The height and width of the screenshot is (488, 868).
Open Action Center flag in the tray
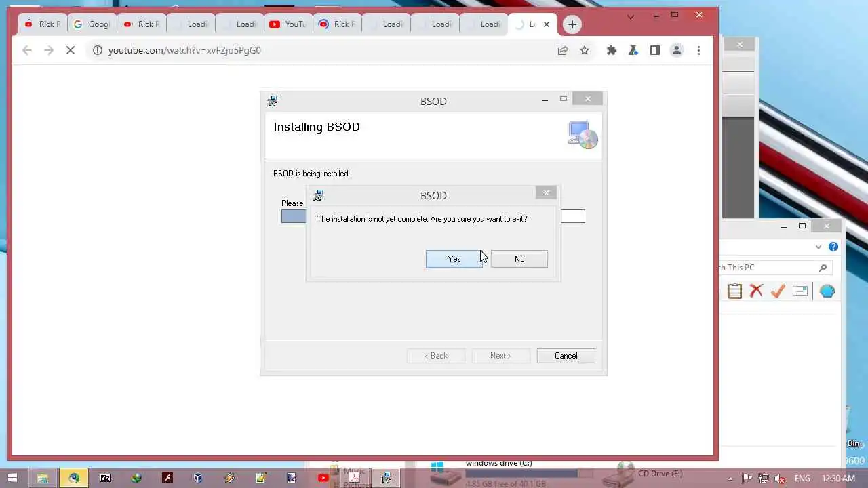[748, 478]
